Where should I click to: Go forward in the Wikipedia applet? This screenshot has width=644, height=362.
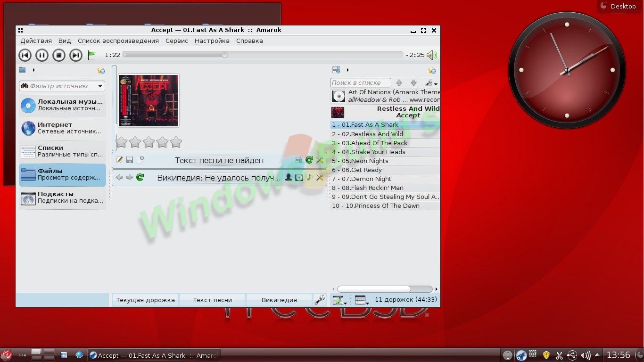(130, 178)
